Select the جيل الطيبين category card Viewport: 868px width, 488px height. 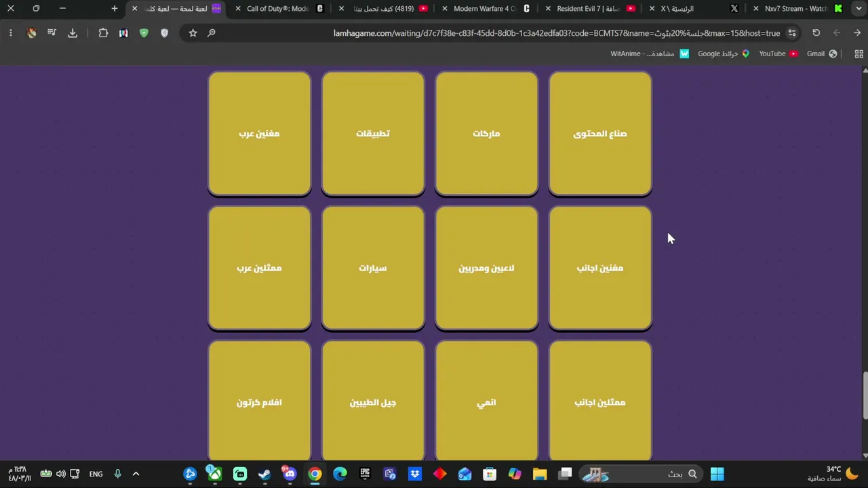pyautogui.click(x=373, y=401)
